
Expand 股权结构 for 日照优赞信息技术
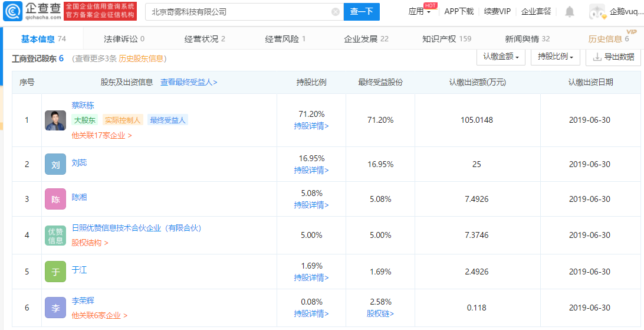pyautogui.click(x=90, y=243)
